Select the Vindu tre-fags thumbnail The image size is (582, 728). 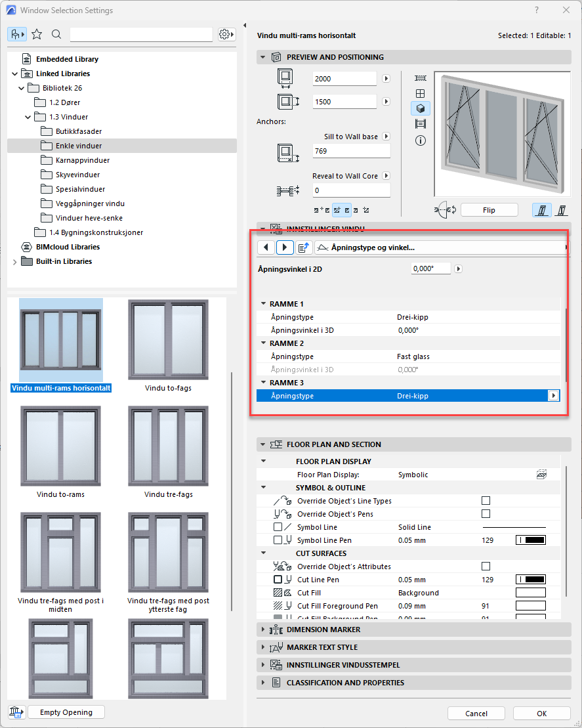click(168, 446)
